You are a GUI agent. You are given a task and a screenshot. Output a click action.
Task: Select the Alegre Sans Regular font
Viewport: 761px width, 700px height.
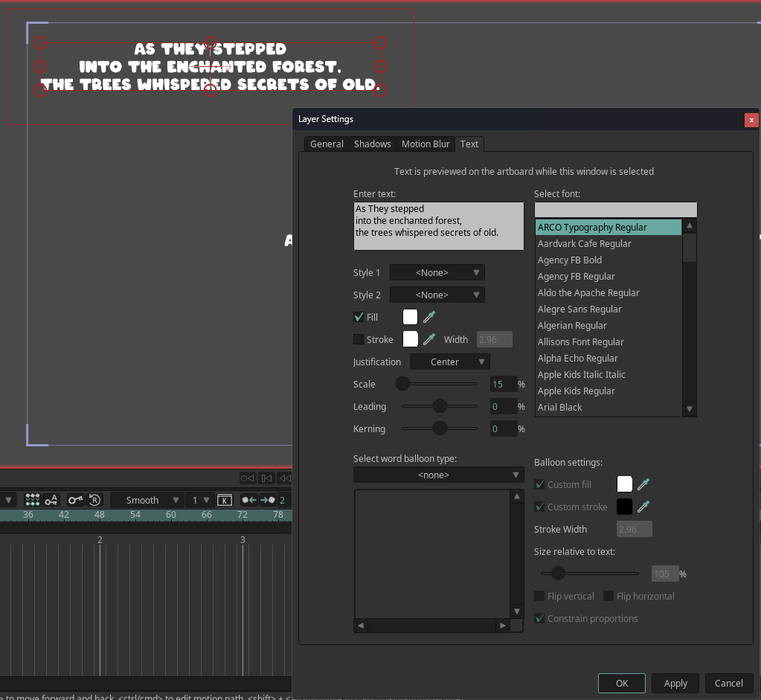(x=609, y=309)
